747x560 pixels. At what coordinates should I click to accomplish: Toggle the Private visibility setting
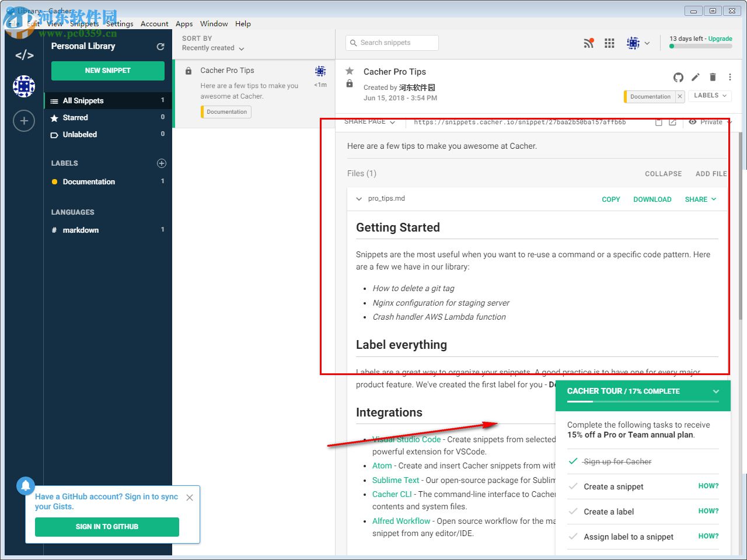[x=709, y=122]
